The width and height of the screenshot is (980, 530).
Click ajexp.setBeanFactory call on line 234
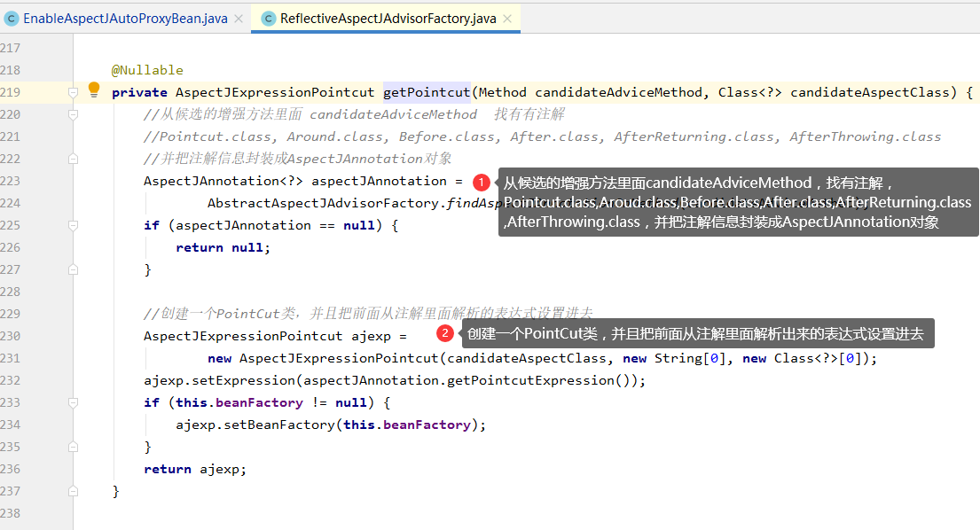click(256, 425)
